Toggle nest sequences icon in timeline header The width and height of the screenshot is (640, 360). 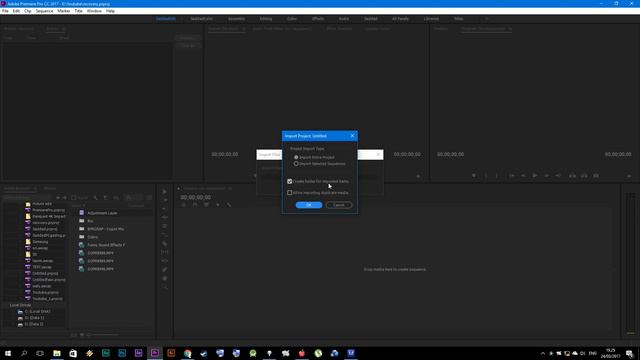[x=184, y=204]
